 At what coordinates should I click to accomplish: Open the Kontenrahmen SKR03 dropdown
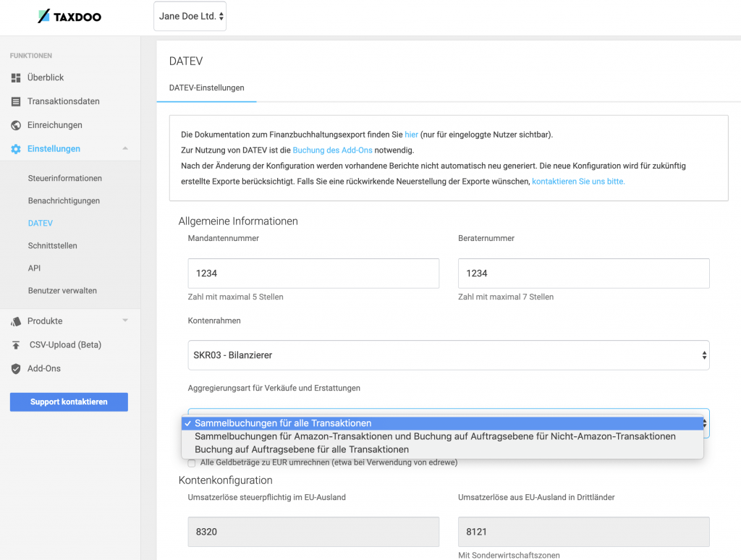[x=449, y=355]
